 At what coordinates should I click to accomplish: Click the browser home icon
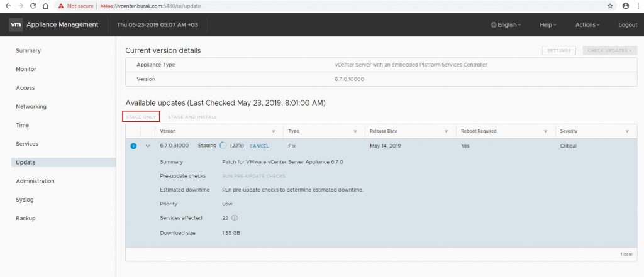click(x=46, y=6)
